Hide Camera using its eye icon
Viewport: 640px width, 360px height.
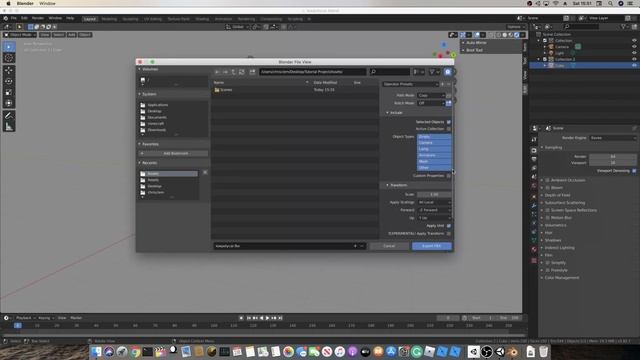(x=634, y=47)
